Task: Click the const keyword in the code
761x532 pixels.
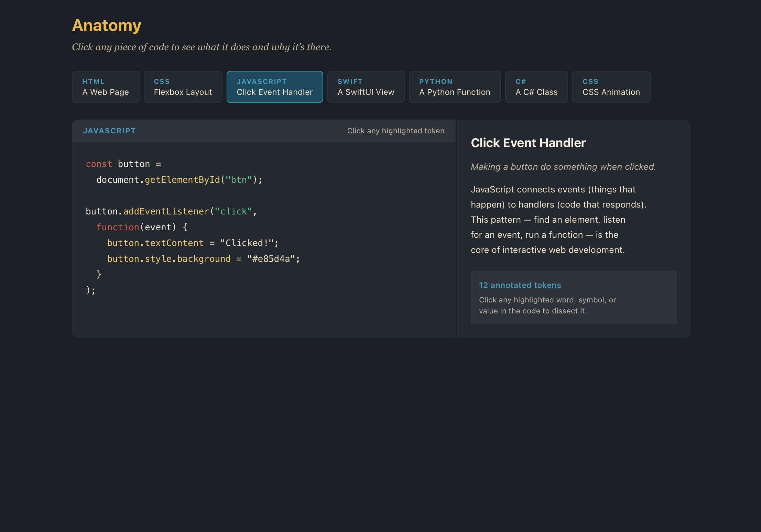Action: [x=99, y=164]
